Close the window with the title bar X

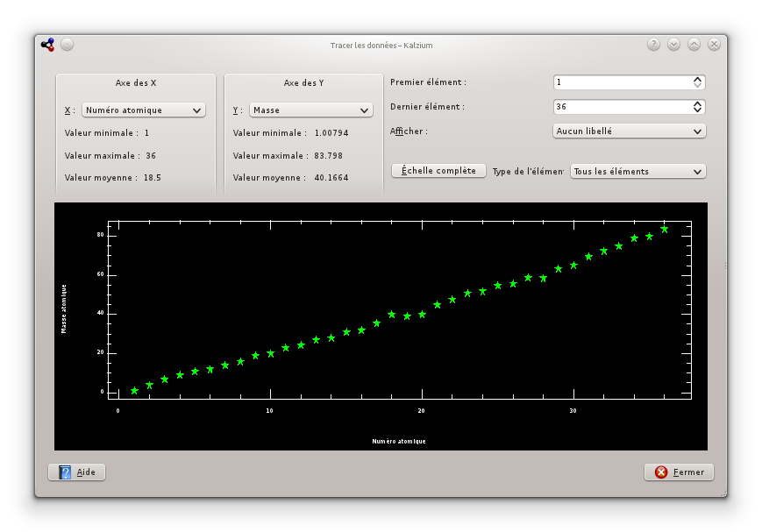[714, 45]
